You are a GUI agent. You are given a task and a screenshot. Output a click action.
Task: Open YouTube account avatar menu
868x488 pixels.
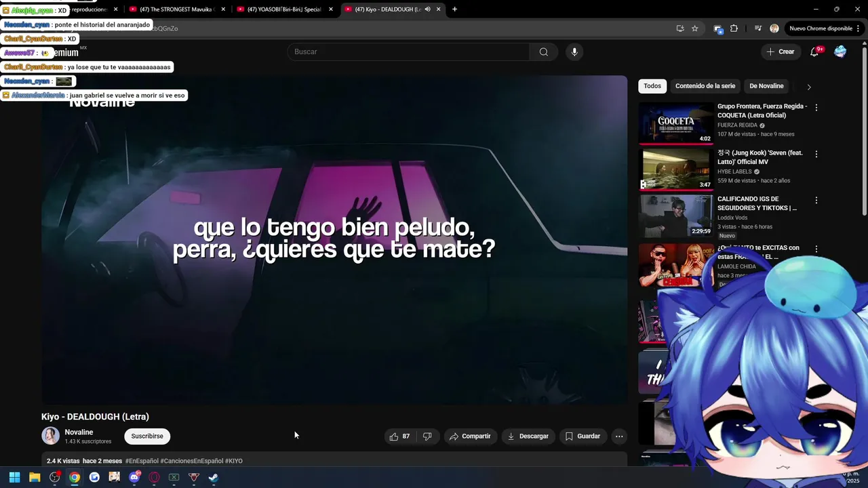(x=840, y=52)
